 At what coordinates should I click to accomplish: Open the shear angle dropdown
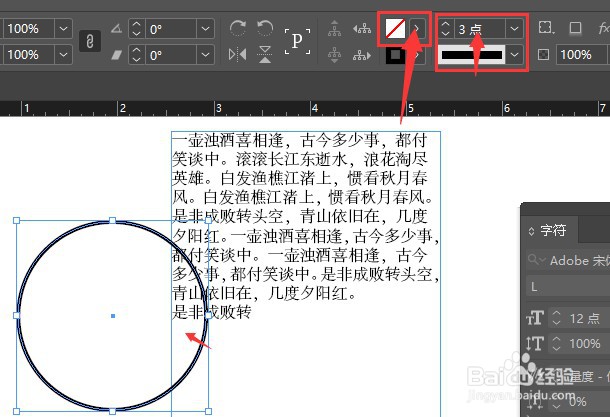(x=205, y=55)
